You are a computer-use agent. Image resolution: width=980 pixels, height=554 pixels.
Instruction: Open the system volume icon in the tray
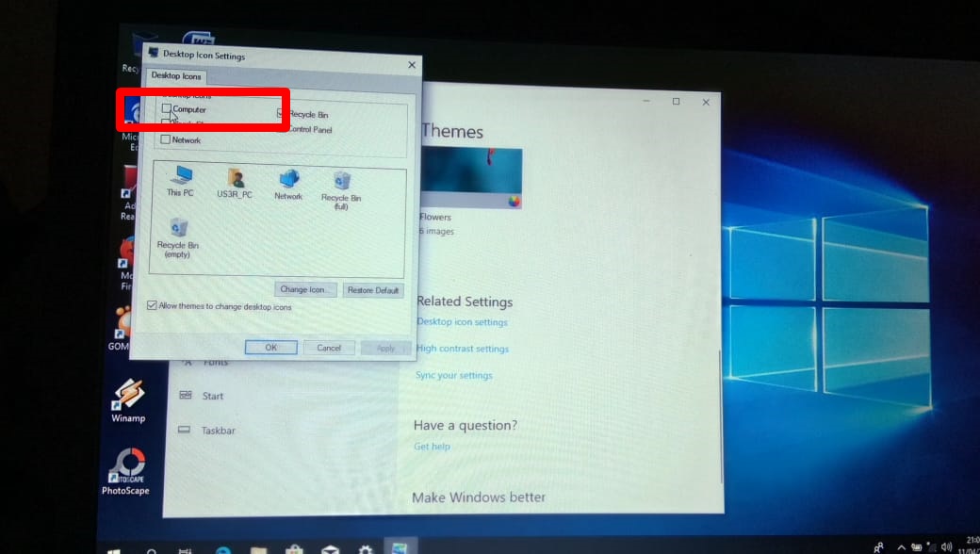pyautogui.click(x=947, y=546)
